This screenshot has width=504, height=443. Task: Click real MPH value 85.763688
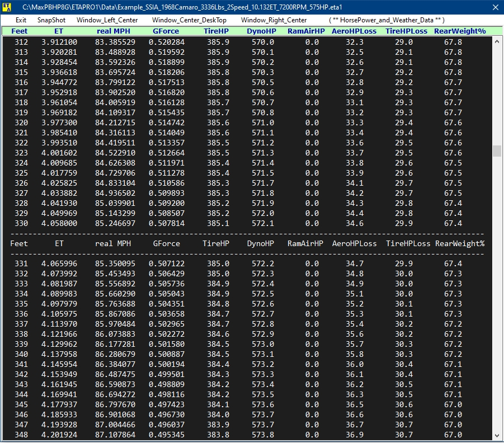[115, 304]
